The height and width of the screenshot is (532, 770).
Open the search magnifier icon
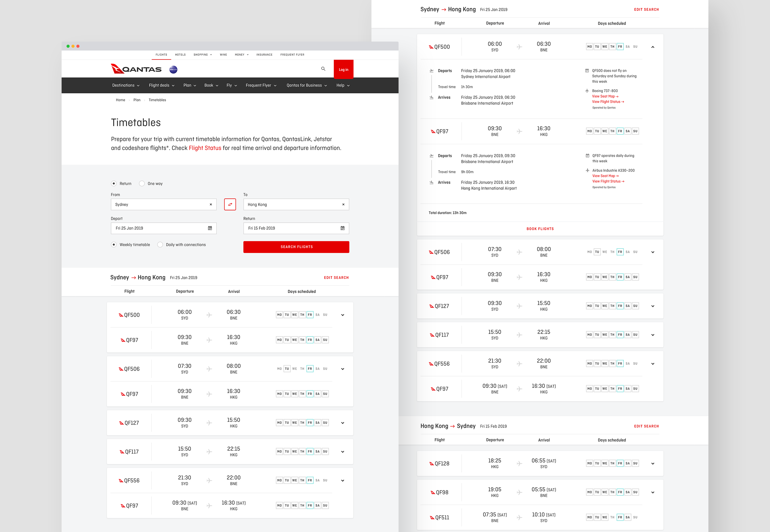point(323,69)
